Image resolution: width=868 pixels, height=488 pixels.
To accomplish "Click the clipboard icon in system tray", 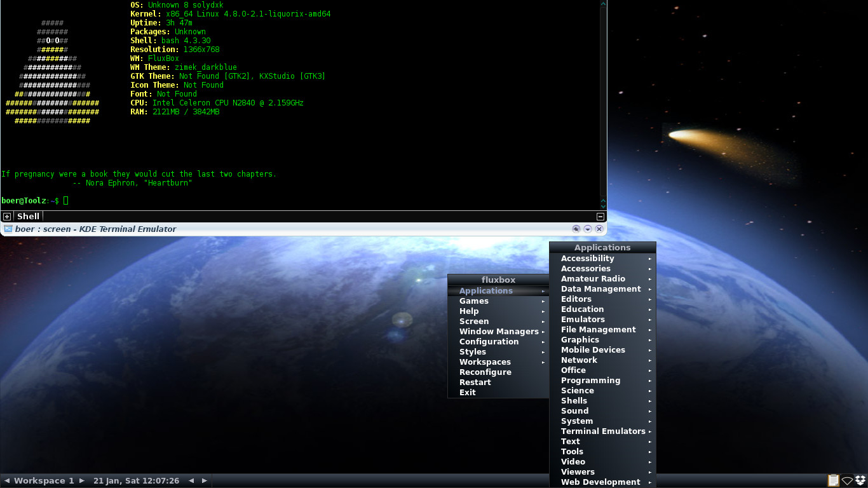I will click(833, 481).
